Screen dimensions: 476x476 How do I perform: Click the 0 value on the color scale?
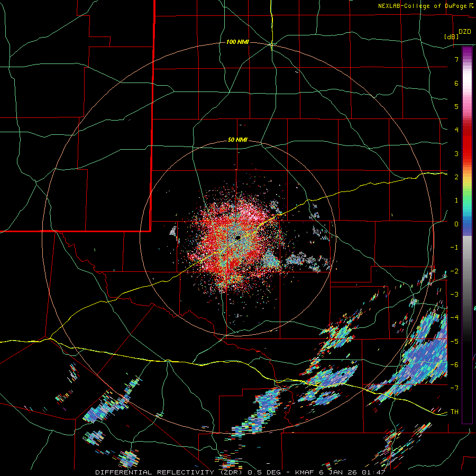coord(456,224)
